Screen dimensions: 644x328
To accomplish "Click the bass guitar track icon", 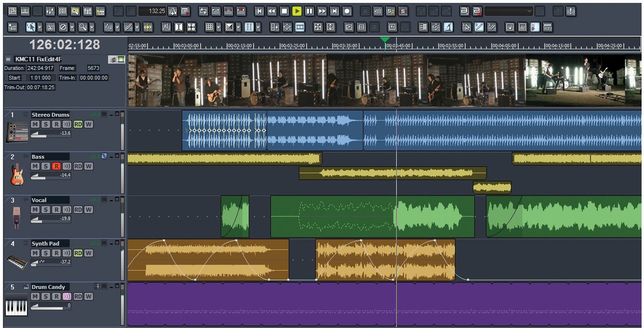I will pyautogui.click(x=16, y=174).
